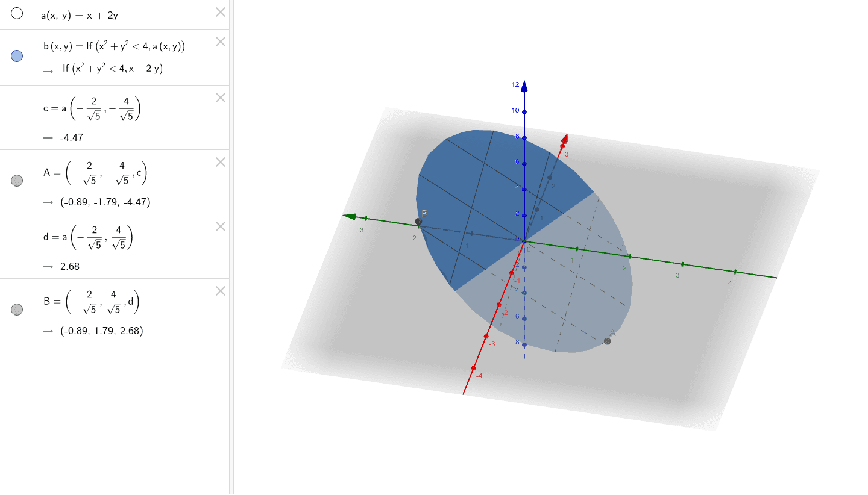
Task: Delete the a(x, y) = x + 2y row
Action: (221, 12)
